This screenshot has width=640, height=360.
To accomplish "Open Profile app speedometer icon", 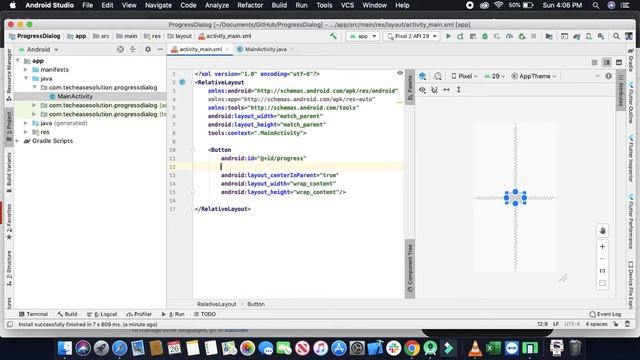I will pyautogui.click(x=509, y=36).
